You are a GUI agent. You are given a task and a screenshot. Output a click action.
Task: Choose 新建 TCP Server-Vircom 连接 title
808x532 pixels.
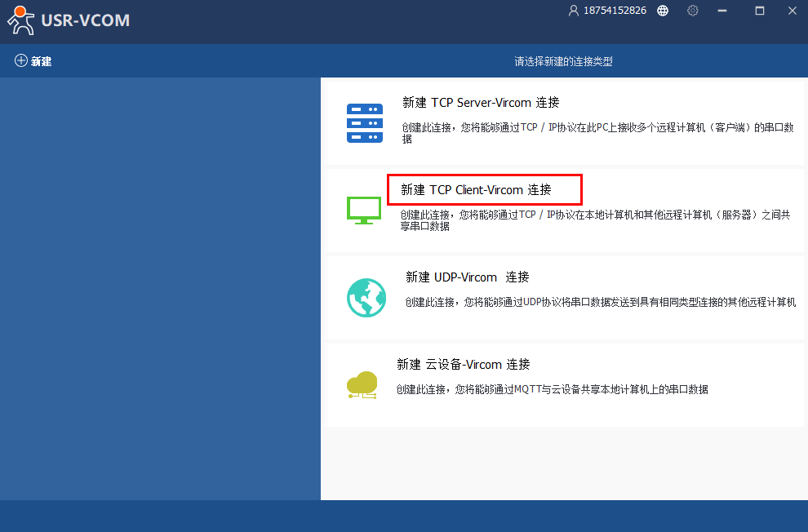(x=480, y=103)
